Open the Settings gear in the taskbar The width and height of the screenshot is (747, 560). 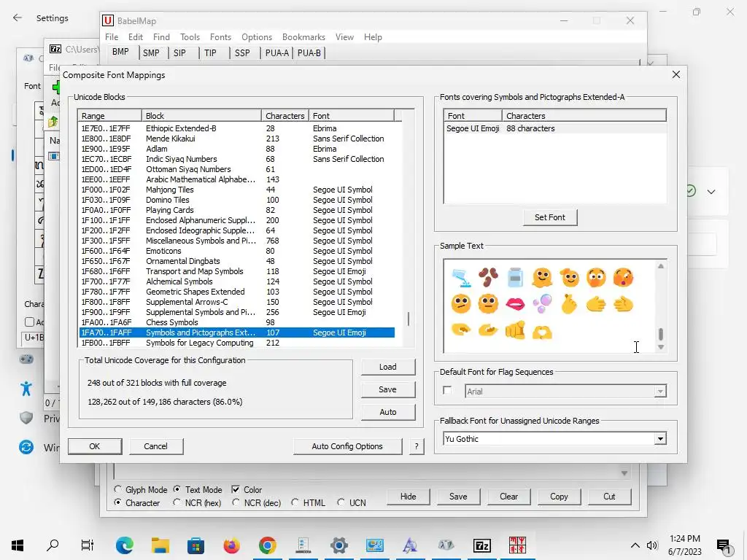pos(338,545)
